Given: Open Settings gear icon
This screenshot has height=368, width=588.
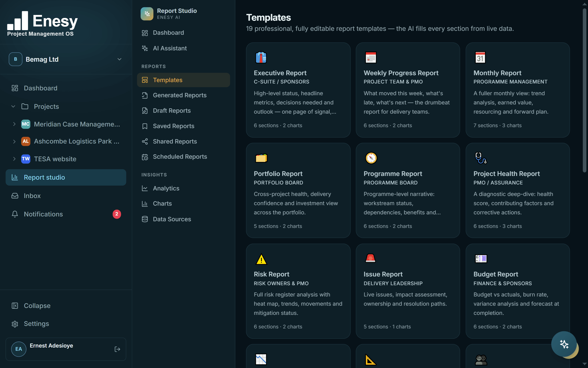Looking at the screenshot, I should pos(15,324).
